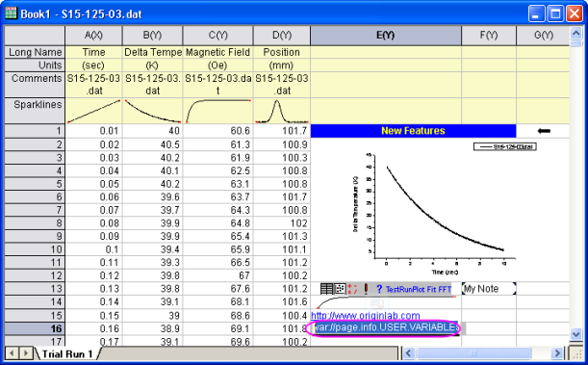Click the horizontal scrollbar right arrow
This screenshot has width=588, height=365.
pyautogui.click(x=557, y=353)
